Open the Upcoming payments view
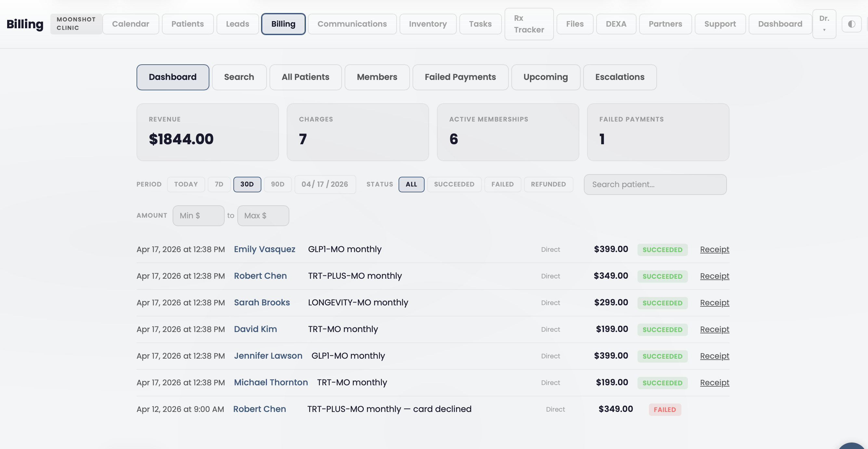The width and height of the screenshot is (868, 449). pyautogui.click(x=546, y=77)
